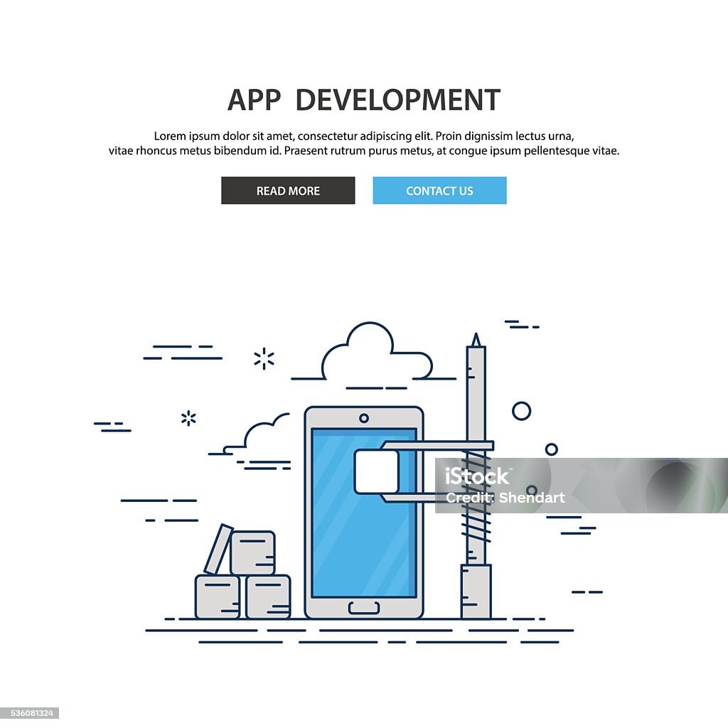This screenshot has width=728, height=728.
Task: Click the smartphone home button
Action: pyautogui.click(x=364, y=607)
